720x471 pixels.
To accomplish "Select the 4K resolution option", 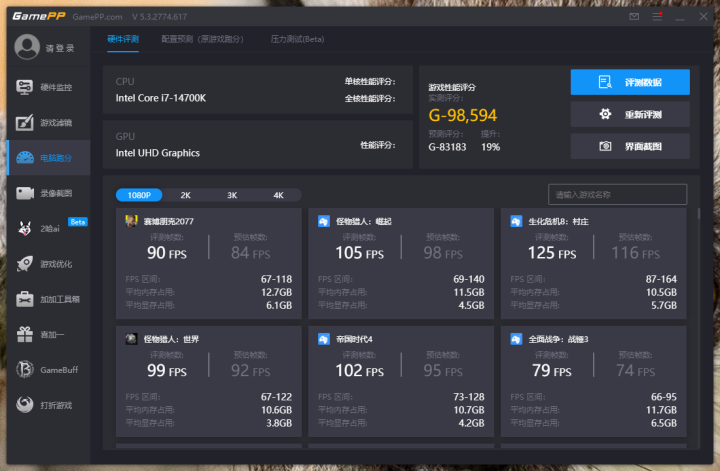I will pos(278,195).
